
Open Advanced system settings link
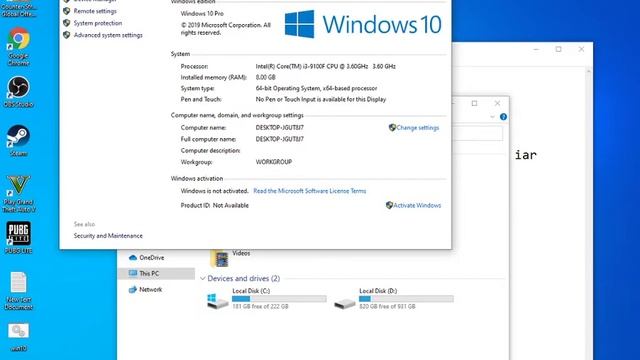(108, 35)
